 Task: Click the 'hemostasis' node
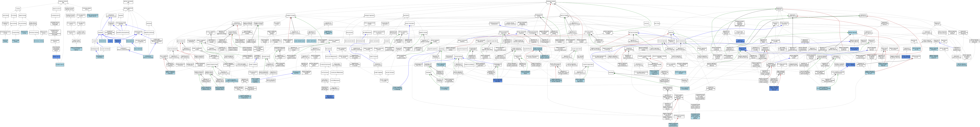pyautogui.click(x=329, y=49)
